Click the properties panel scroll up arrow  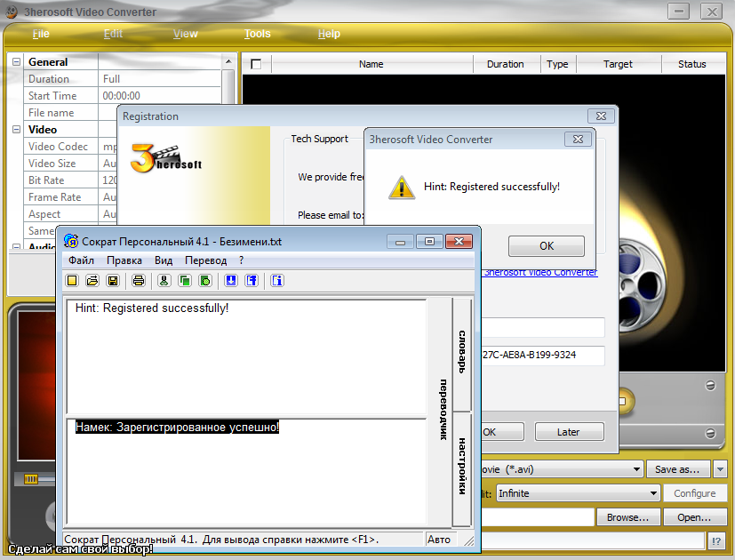(x=228, y=61)
